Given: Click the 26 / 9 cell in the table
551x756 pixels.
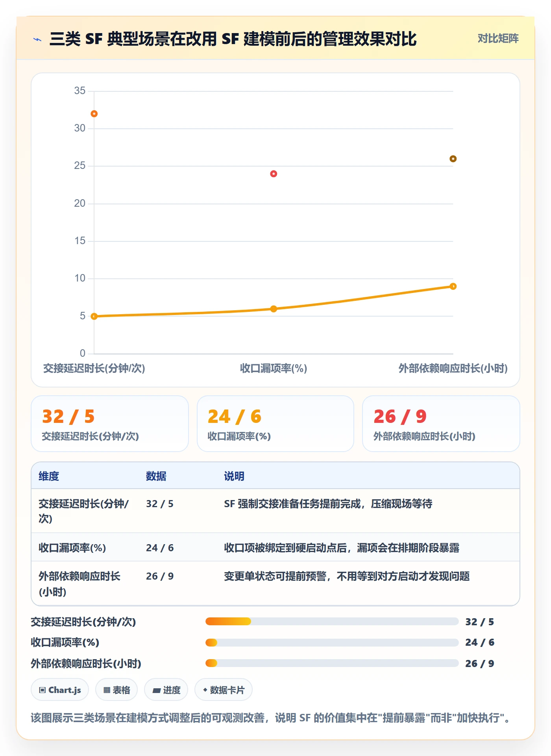Looking at the screenshot, I should coord(160,576).
